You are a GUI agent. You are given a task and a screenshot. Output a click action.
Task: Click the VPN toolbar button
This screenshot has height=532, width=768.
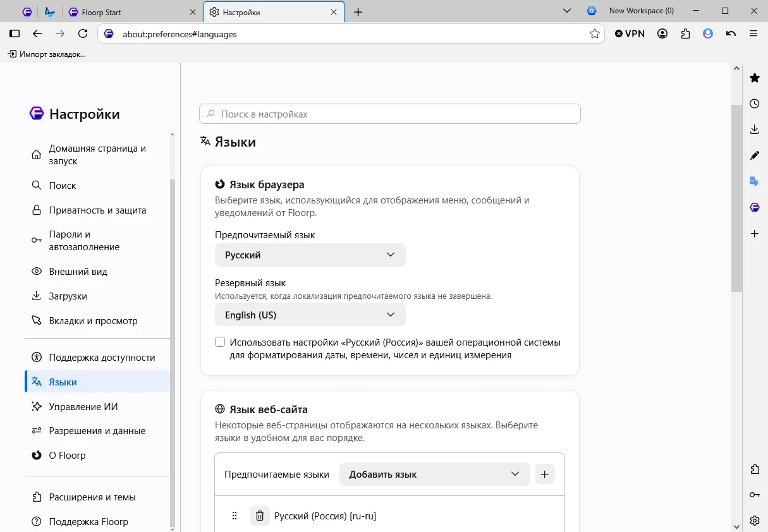pyautogui.click(x=630, y=33)
